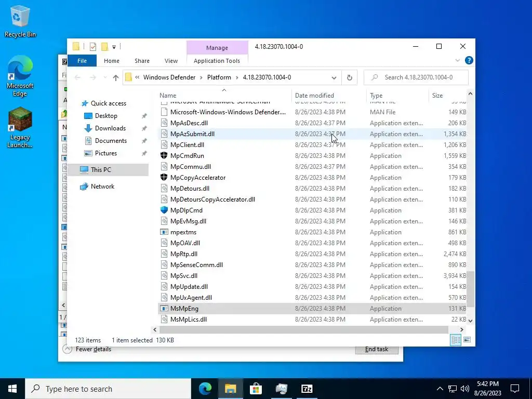Switch to the Home ribbon tab
Image resolution: width=532 pixels, height=399 pixels.
coord(112,61)
